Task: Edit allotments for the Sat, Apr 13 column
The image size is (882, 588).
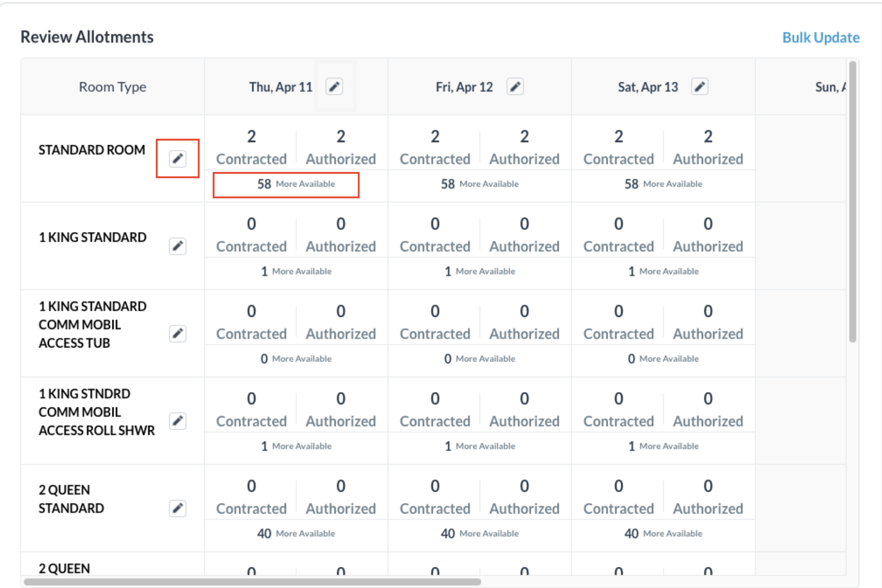Action: (699, 86)
